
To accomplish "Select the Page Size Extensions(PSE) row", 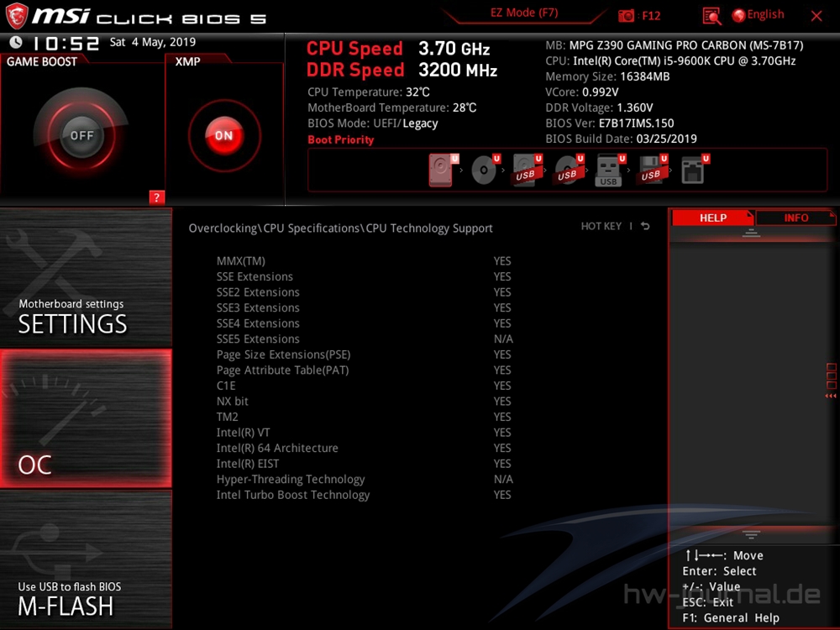I will (365, 354).
